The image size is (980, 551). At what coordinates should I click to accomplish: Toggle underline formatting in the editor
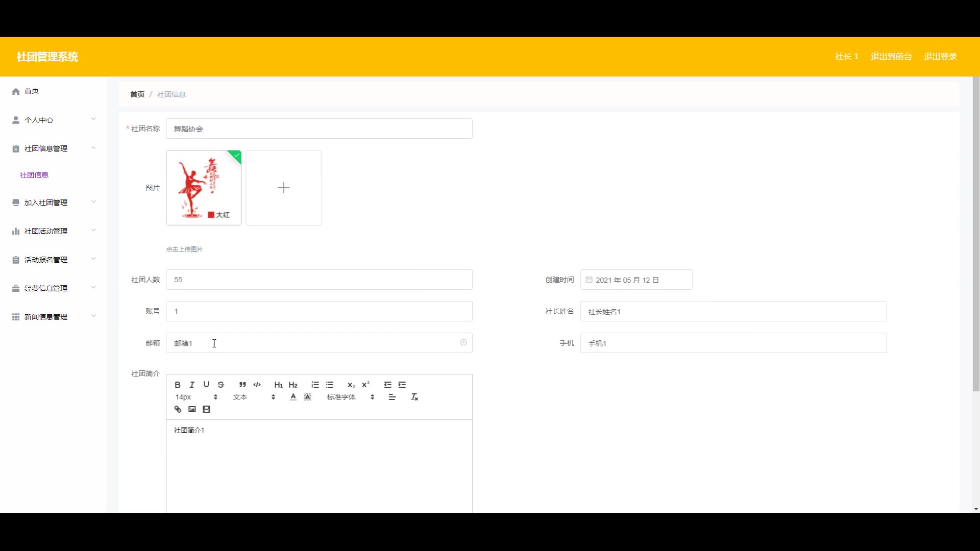206,385
